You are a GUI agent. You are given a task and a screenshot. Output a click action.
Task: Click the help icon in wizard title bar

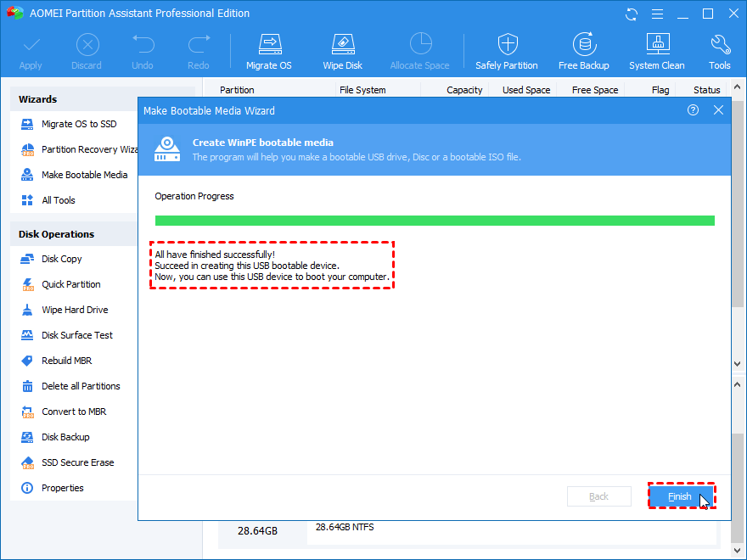coord(693,110)
